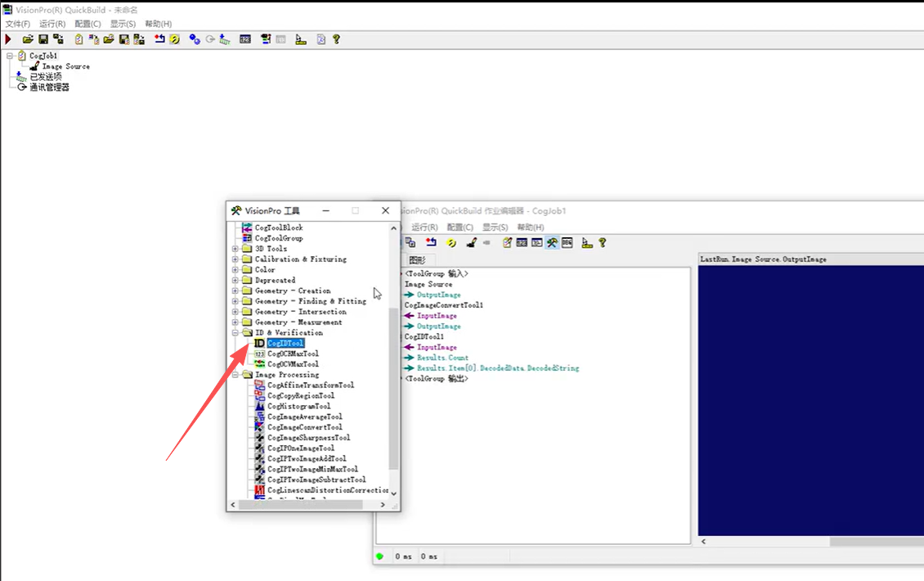This screenshot has height=581, width=924.
Task: Click the <ToolGroup 输出> row
Action: pyautogui.click(x=436, y=379)
